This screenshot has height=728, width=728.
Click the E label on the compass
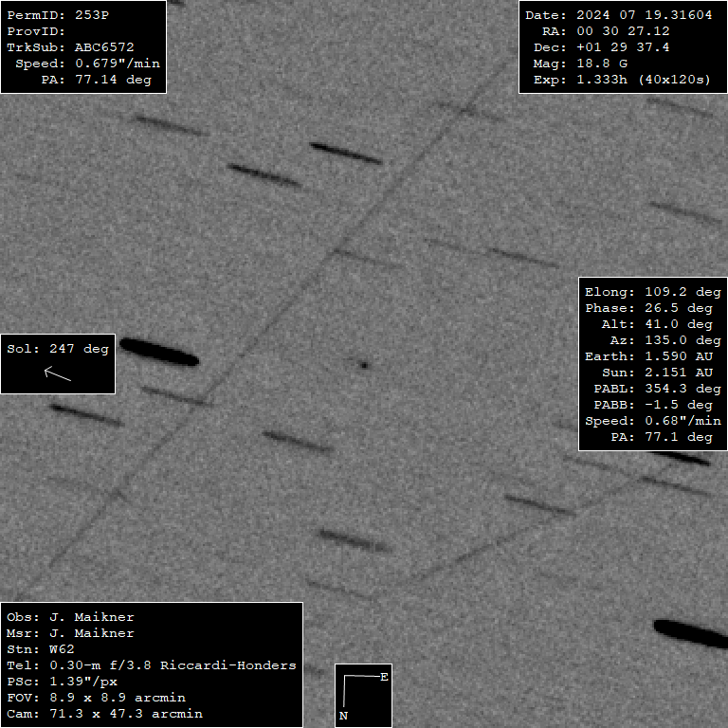[384, 677]
